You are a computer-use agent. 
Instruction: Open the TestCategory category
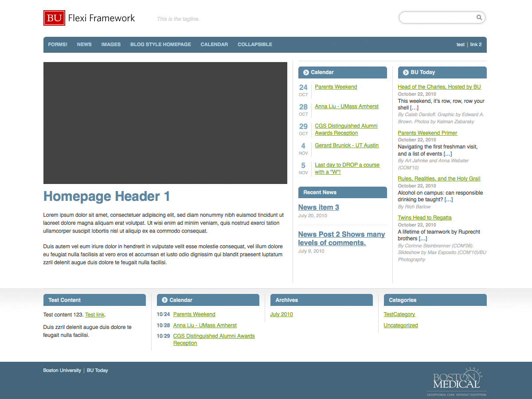tap(399, 314)
